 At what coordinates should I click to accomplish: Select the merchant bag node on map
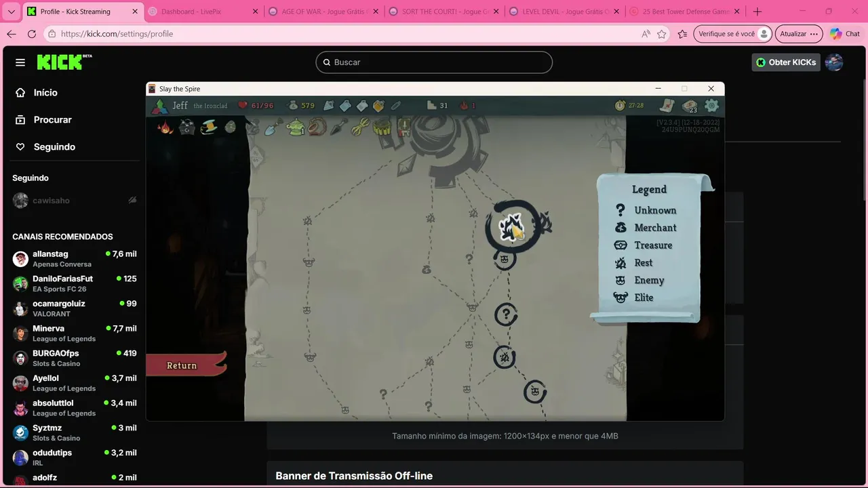(x=427, y=270)
